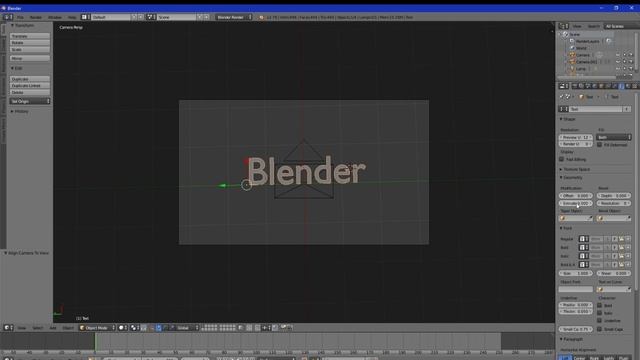The height and width of the screenshot is (360, 640).
Task: Click the Rotate button
Action: [30, 42]
